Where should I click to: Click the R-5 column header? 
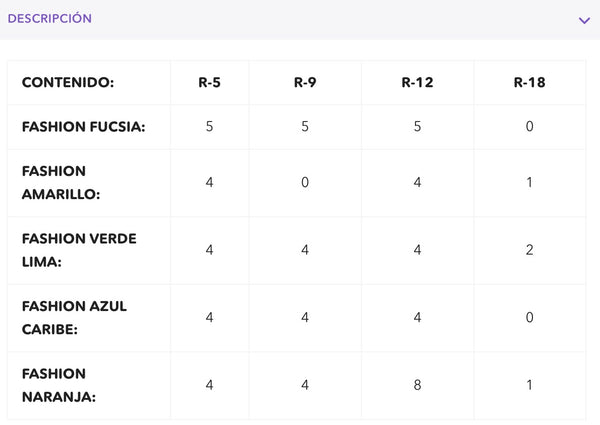point(209,82)
